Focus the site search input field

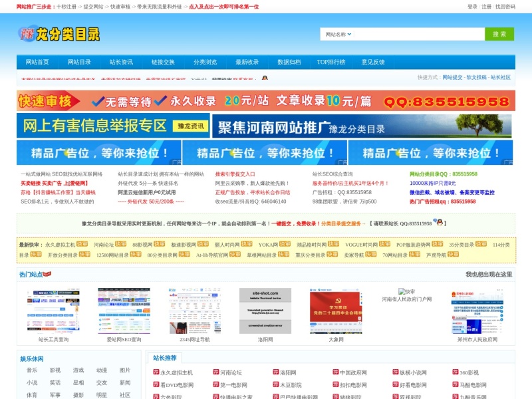point(419,35)
